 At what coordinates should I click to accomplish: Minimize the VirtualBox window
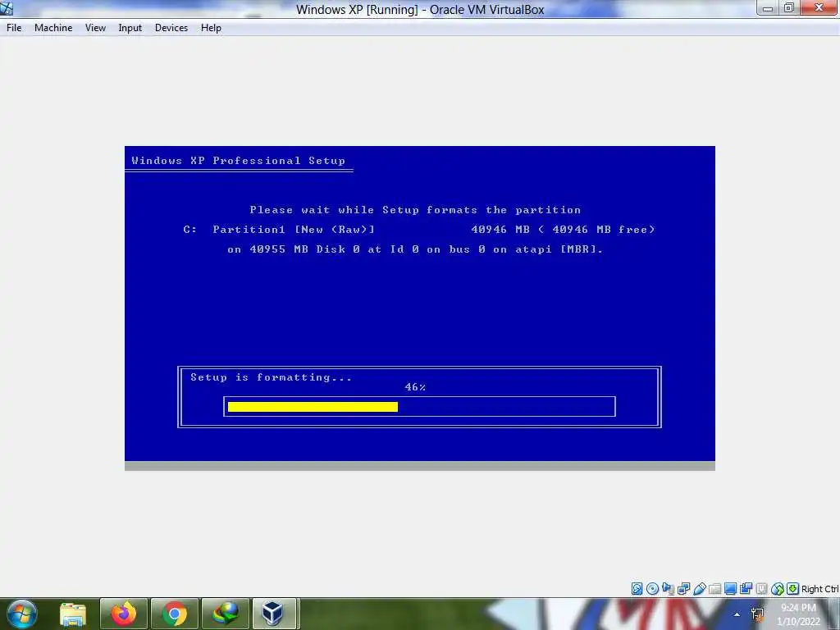coord(768,8)
